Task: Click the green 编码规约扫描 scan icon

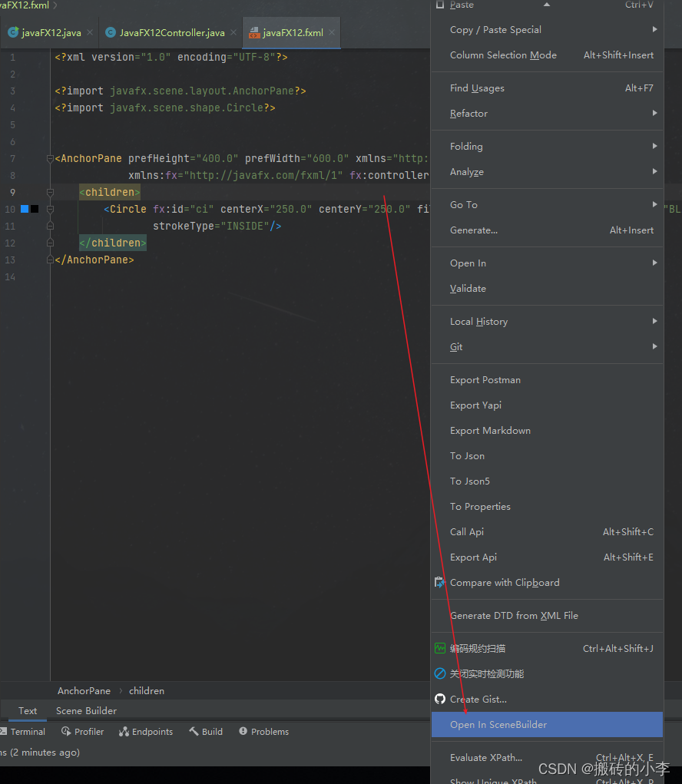Action: (440, 648)
